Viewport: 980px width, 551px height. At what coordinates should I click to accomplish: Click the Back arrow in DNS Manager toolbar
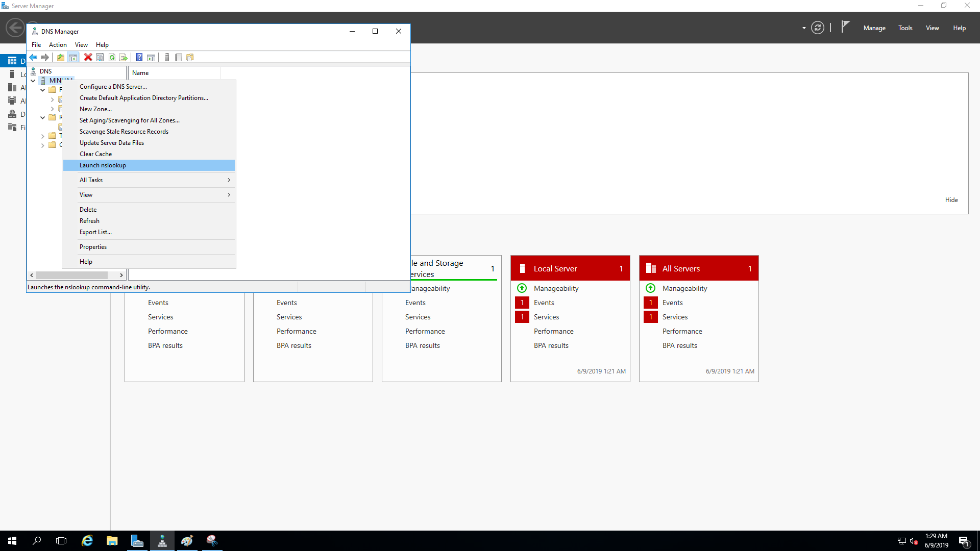(x=33, y=57)
